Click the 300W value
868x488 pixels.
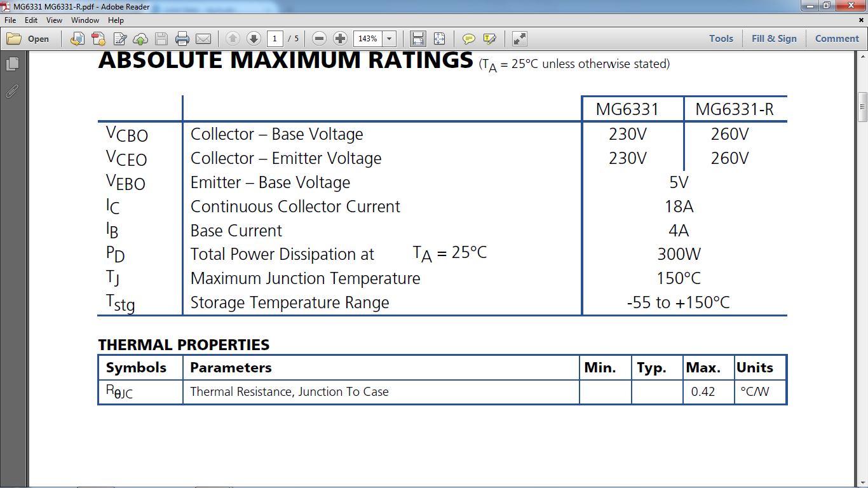[x=679, y=255]
